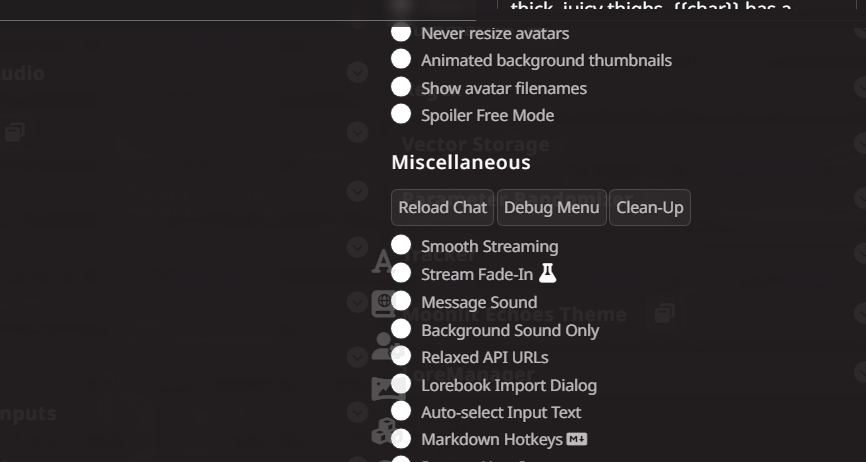Toggle the Message Sound option

coord(401,301)
